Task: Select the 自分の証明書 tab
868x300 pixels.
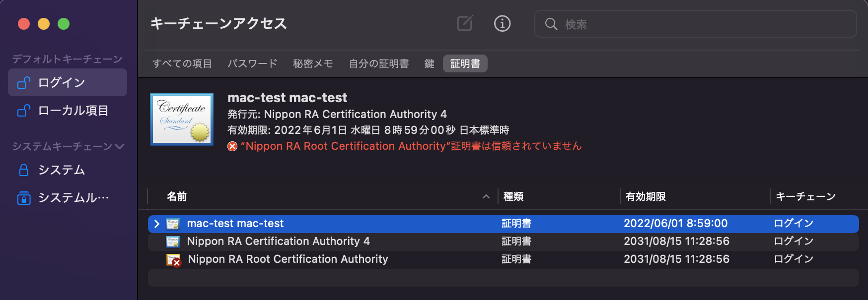Action: click(x=378, y=63)
